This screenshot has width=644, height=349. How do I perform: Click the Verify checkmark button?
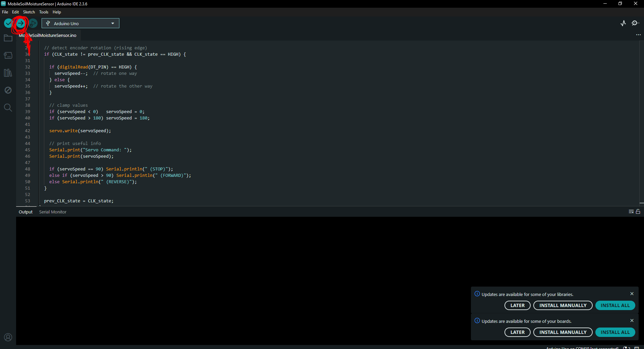[8, 23]
